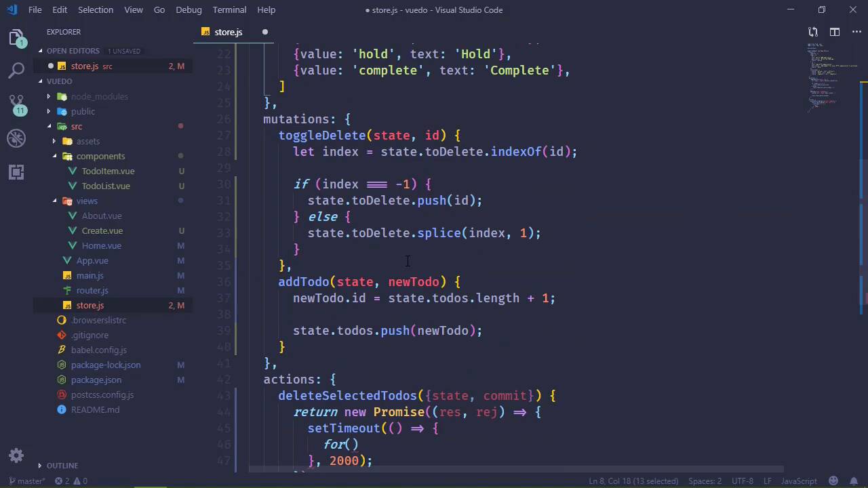Click the 1 UNSAVED badge label

pos(124,51)
